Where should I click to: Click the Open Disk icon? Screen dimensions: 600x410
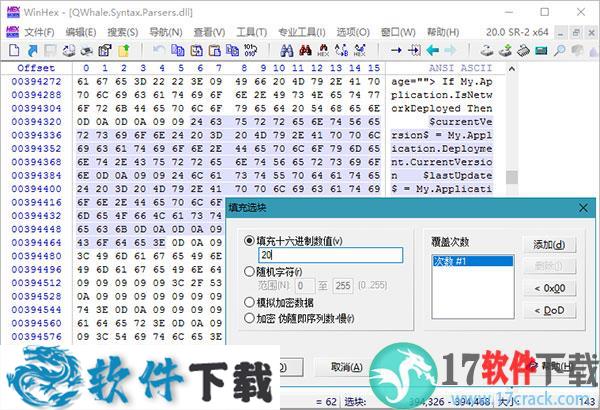[487, 50]
